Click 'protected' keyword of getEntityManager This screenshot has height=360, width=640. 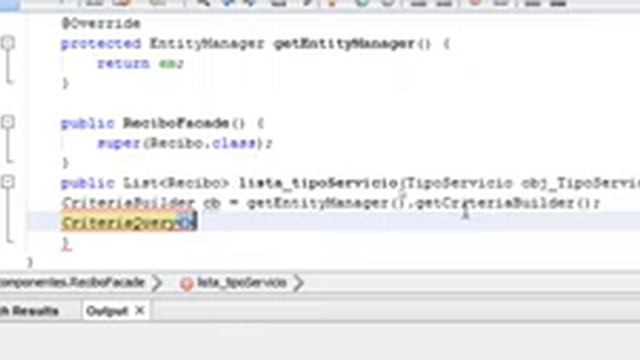101,43
